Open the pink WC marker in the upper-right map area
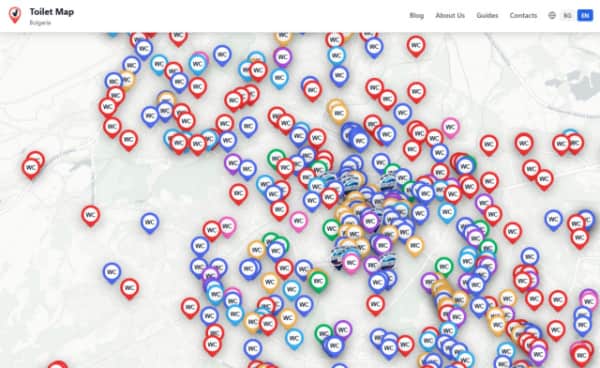The image size is (600, 368). [x=450, y=127]
